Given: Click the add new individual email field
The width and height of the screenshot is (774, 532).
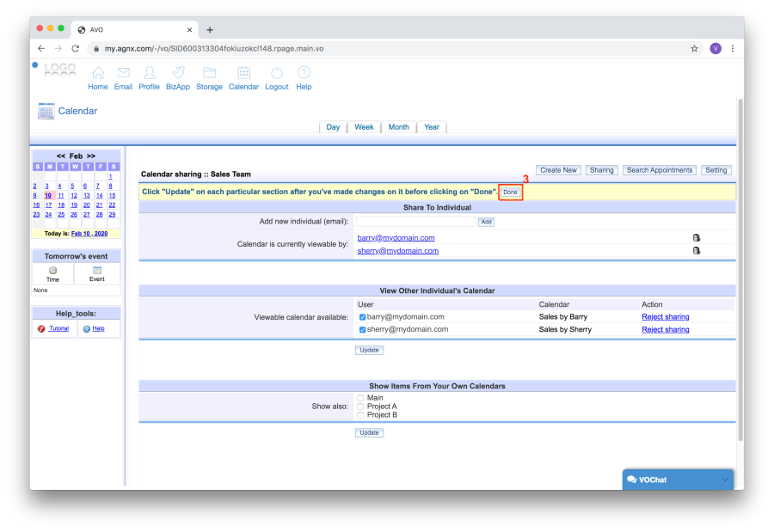Looking at the screenshot, I should point(415,222).
